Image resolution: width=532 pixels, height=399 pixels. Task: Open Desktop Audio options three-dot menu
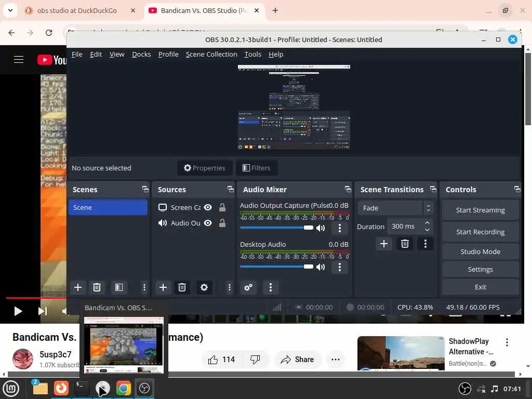340,267
